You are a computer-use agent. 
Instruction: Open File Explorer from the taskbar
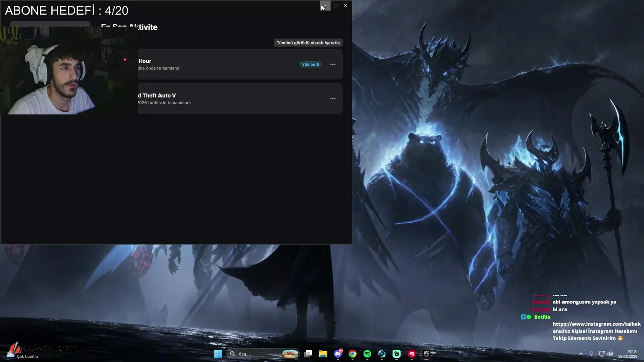tap(323, 354)
